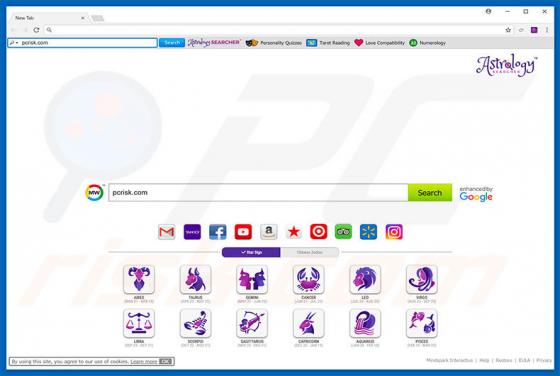The height and width of the screenshot is (376, 560).
Task: Open Love Compatibility in the toolbar
Action: click(x=380, y=43)
